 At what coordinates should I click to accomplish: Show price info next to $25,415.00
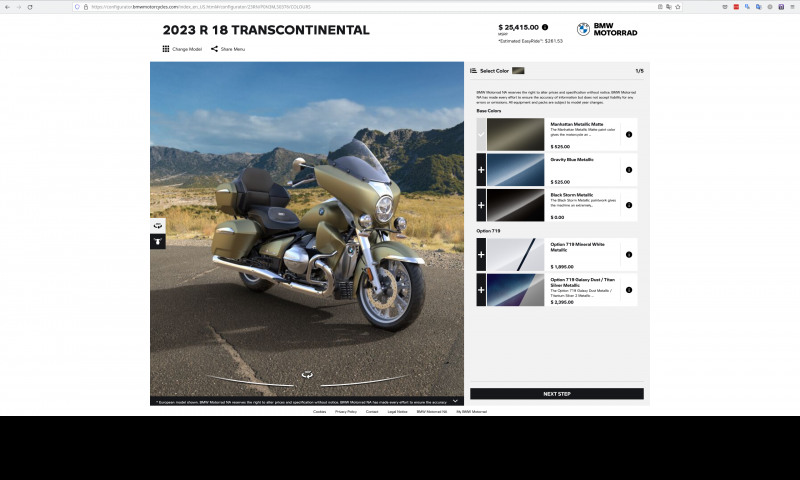pos(545,27)
